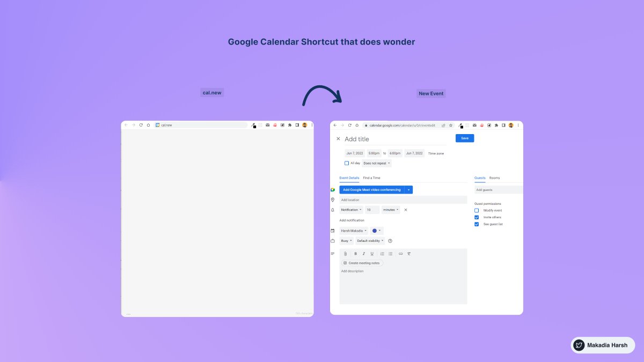Uncheck the See guest list permission

point(477,224)
